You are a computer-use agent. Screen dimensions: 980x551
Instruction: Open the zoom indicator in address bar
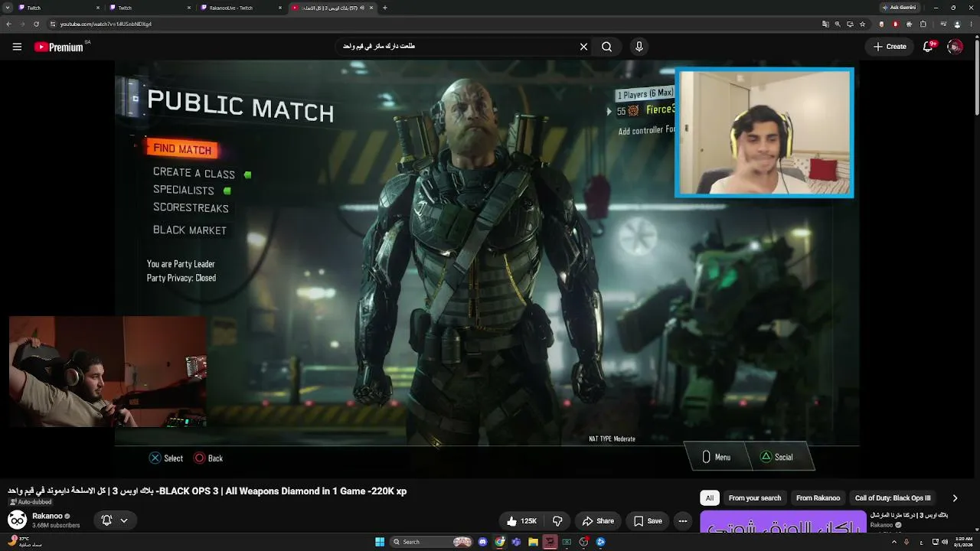(x=838, y=24)
